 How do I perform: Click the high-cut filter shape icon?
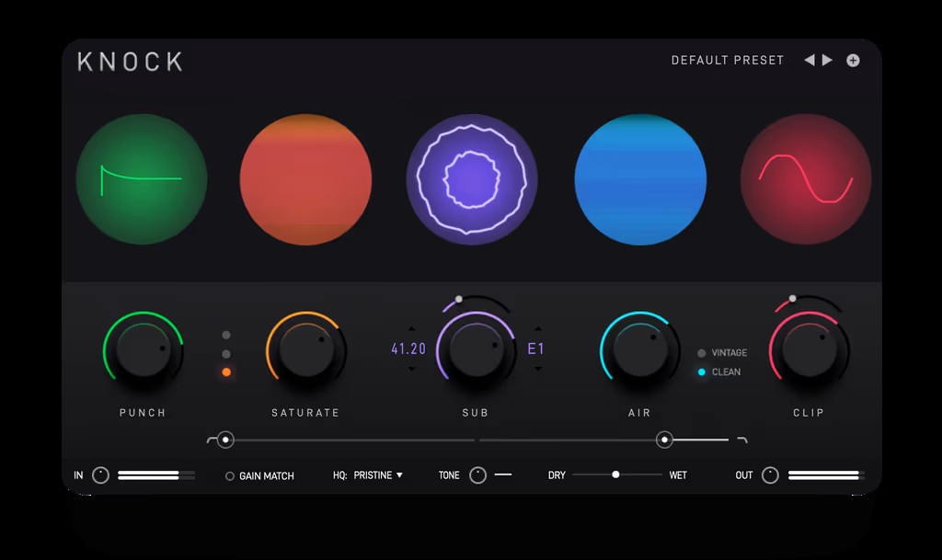pos(742,440)
